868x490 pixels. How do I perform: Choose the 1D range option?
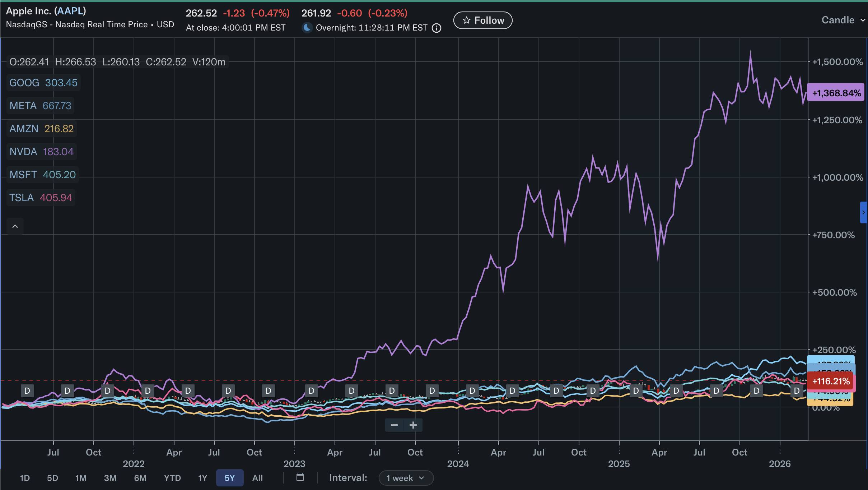(25, 478)
